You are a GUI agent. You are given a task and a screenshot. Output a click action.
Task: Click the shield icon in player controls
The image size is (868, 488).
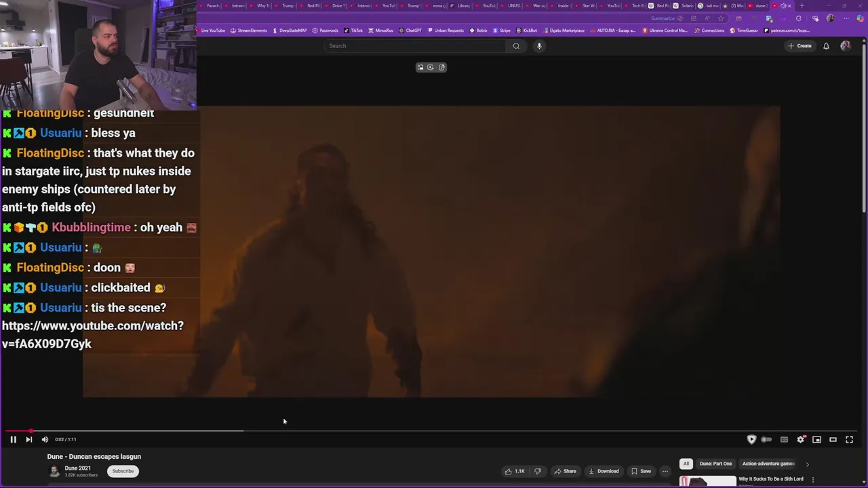pyautogui.click(x=751, y=439)
